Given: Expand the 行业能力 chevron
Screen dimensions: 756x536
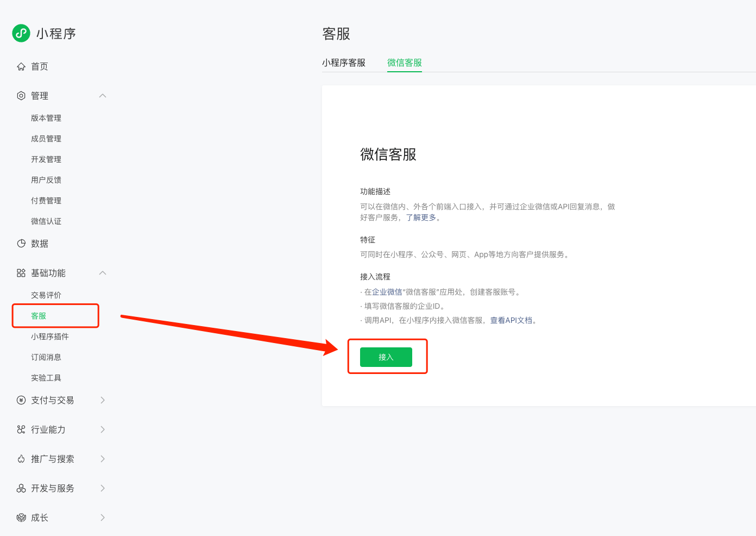Looking at the screenshot, I should click(x=103, y=429).
